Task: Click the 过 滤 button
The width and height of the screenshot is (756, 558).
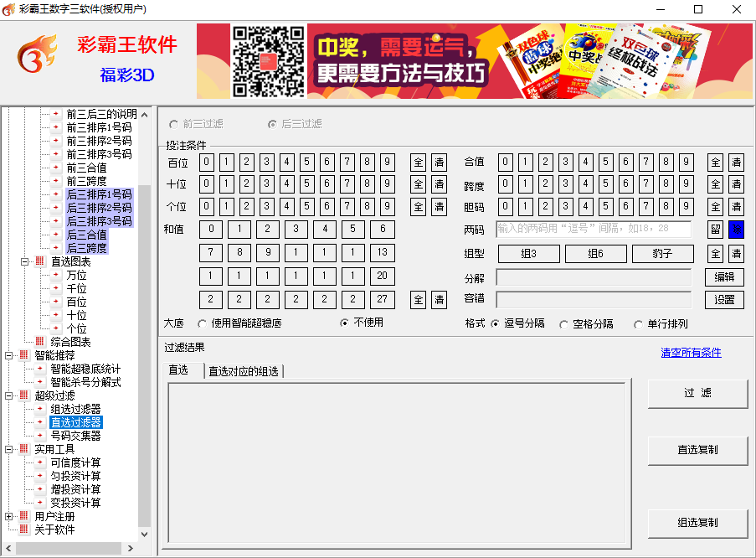Action: (697, 394)
